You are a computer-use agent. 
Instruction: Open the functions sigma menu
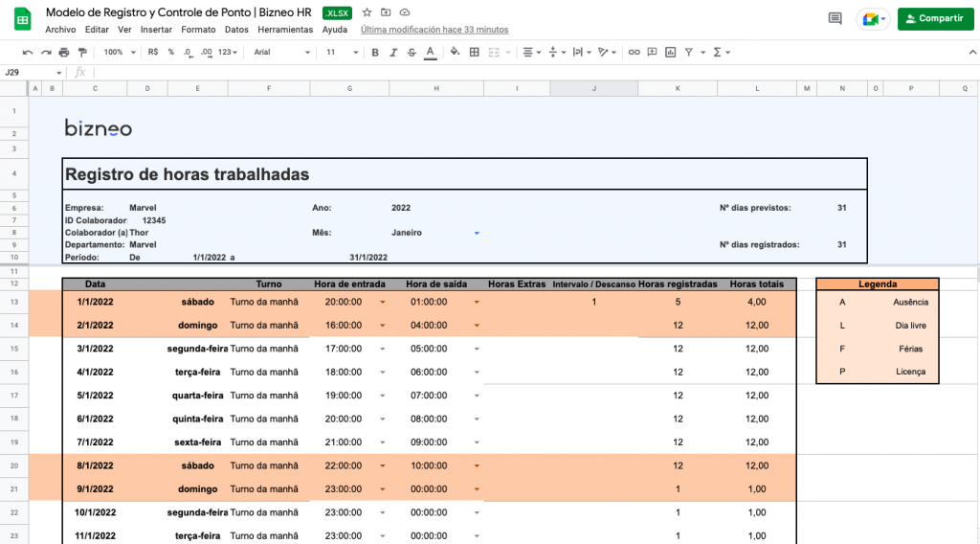pyautogui.click(x=721, y=53)
